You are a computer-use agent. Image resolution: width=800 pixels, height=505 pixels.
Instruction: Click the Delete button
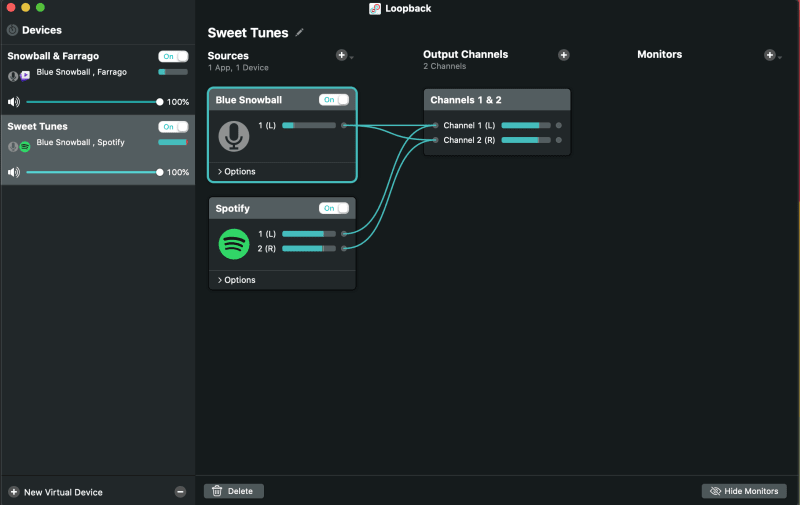point(234,491)
